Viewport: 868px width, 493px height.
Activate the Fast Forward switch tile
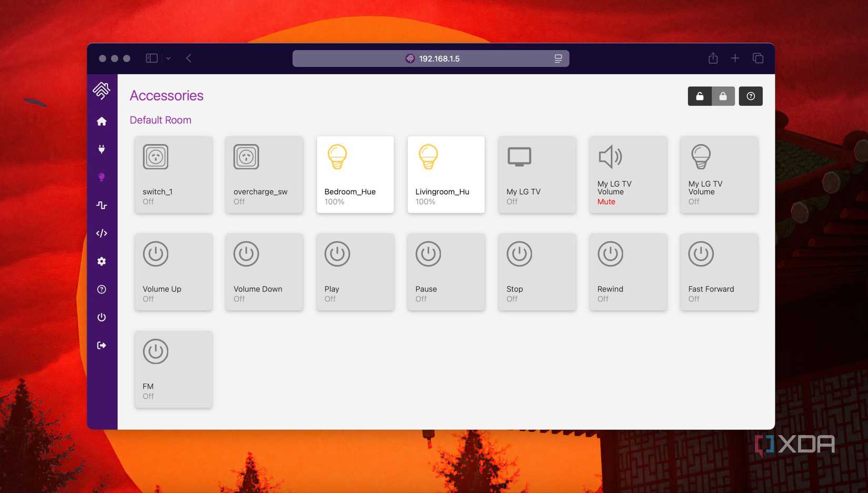(719, 272)
